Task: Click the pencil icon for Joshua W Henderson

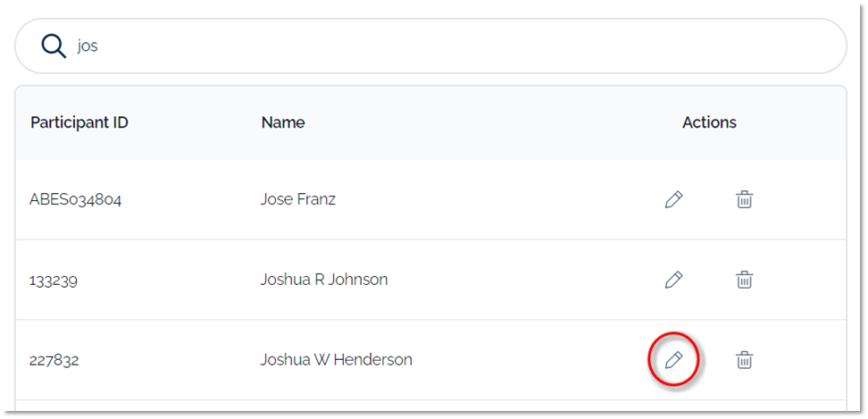Action: coord(674,360)
